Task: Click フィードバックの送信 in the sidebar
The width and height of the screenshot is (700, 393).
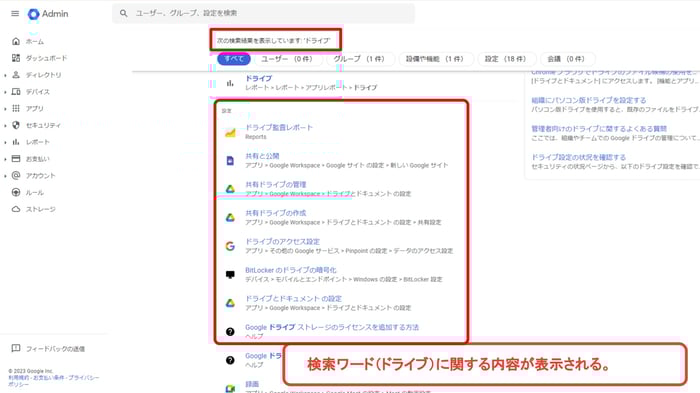Action: click(x=55, y=349)
